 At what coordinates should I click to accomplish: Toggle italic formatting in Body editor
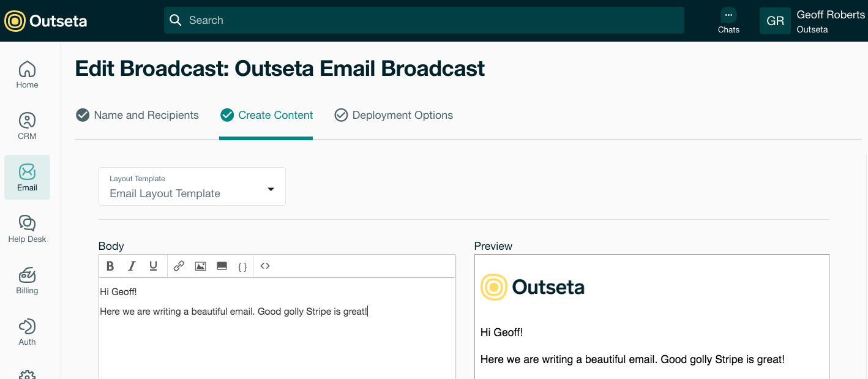[x=132, y=266]
